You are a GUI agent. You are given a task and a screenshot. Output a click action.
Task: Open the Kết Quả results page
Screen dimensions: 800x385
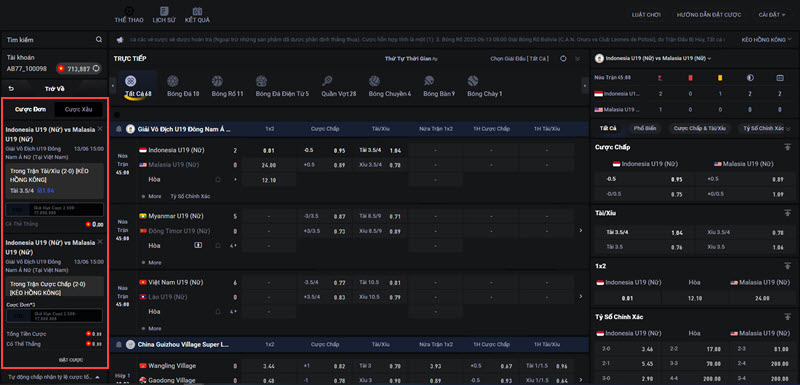pyautogui.click(x=197, y=15)
